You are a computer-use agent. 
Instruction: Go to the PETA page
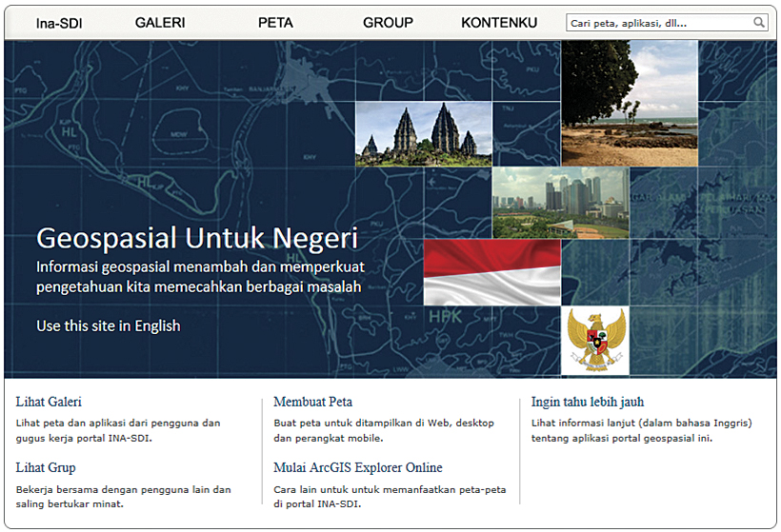pos(275,23)
